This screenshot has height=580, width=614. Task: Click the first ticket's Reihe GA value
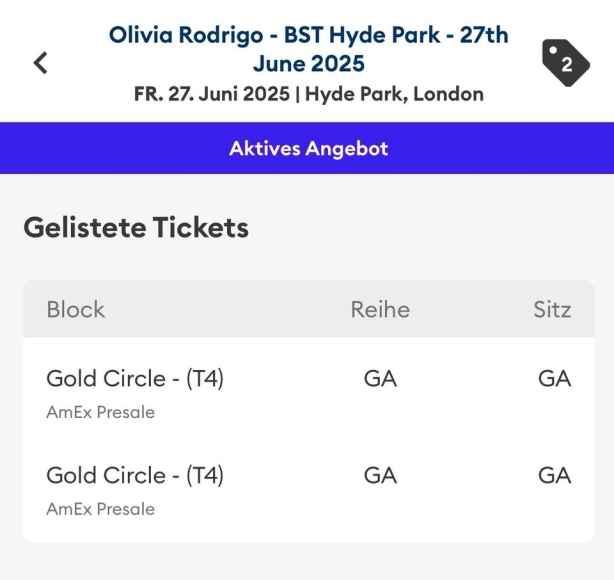tap(380, 379)
